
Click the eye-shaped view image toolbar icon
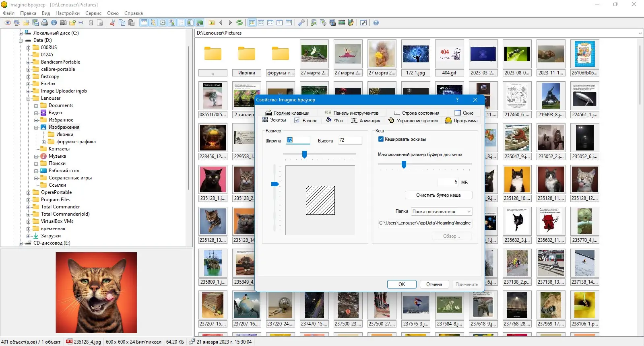pyautogui.click(x=8, y=23)
